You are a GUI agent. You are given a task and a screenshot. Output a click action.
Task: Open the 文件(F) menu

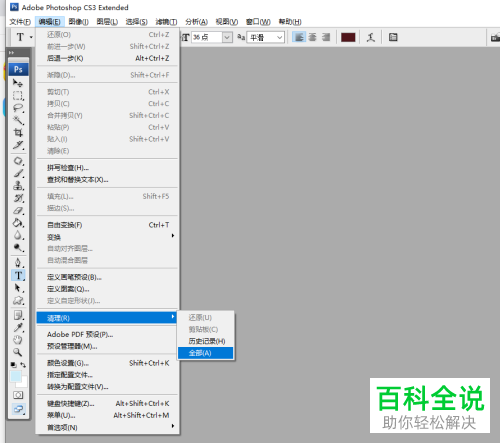pos(20,22)
